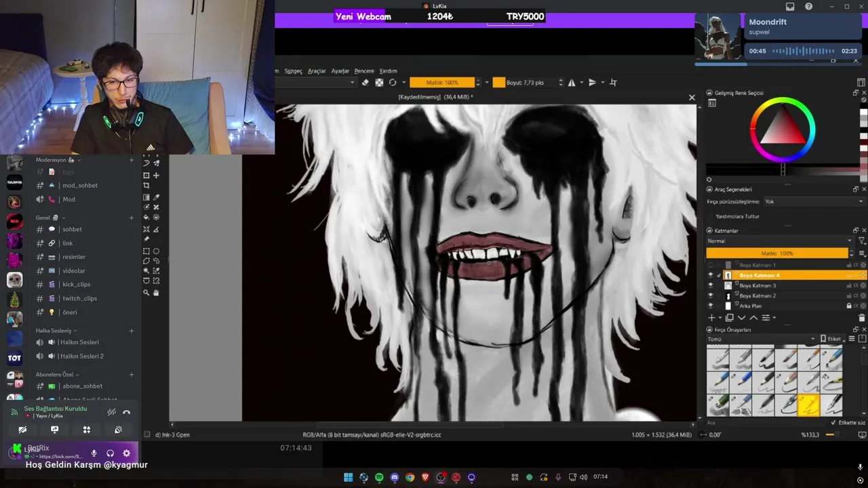868x488 pixels.
Task: Toggle Discord noise suppression icon
Action: 111,412
